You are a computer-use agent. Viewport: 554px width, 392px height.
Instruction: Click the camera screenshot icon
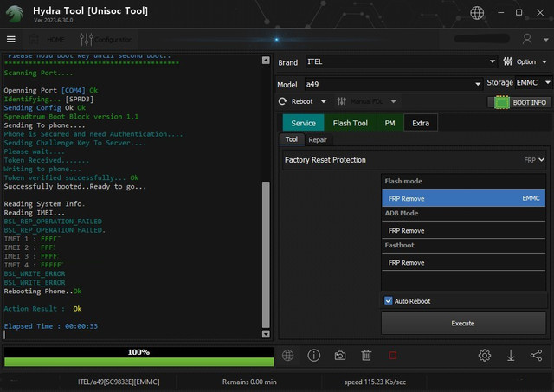[x=340, y=356]
